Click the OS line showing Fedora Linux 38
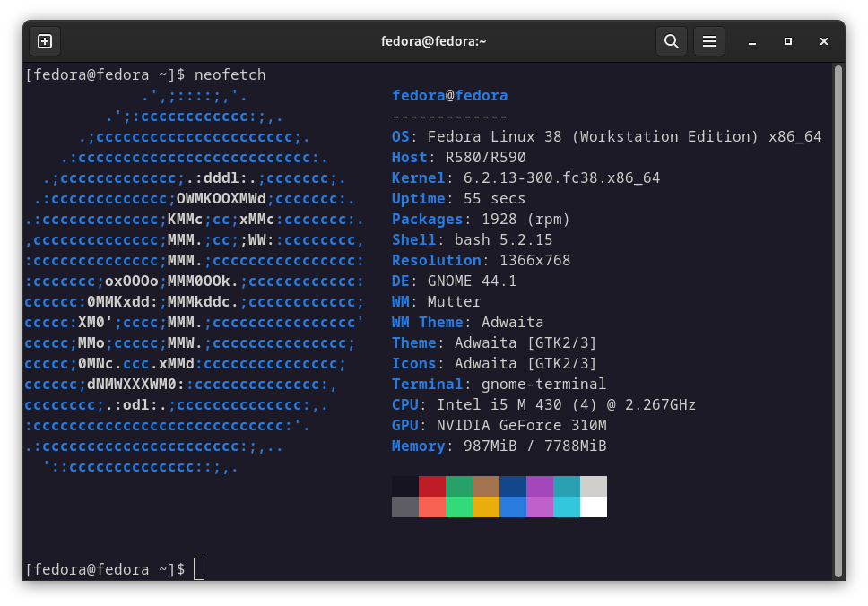This screenshot has width=868, height=606. pos(607,136)
